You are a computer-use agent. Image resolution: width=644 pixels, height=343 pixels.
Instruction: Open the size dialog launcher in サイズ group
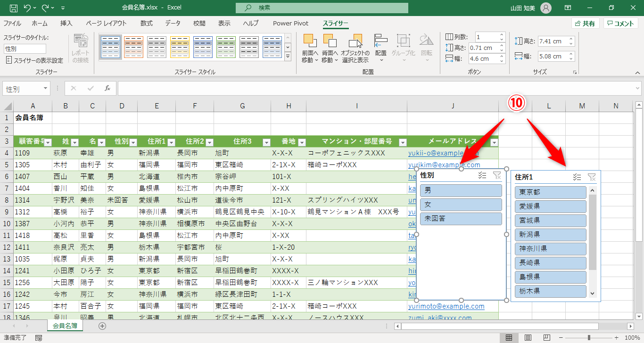pyautogui.click(x=575, y=73)
